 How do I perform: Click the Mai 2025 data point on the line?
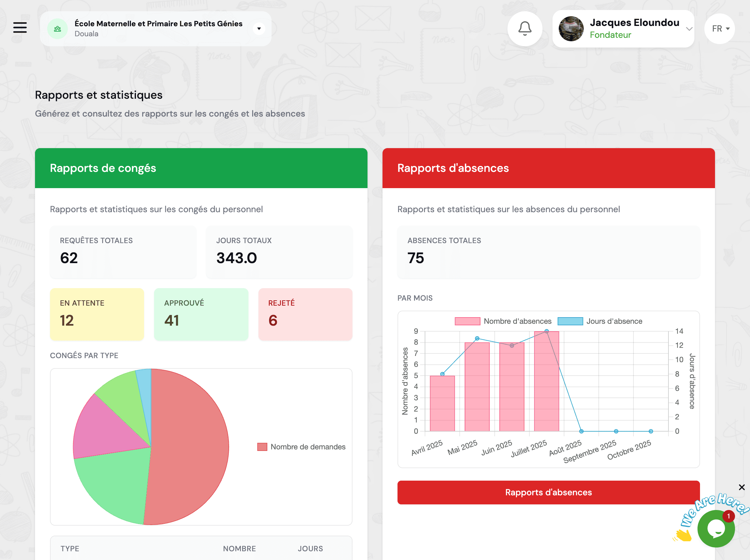(477, 338)
